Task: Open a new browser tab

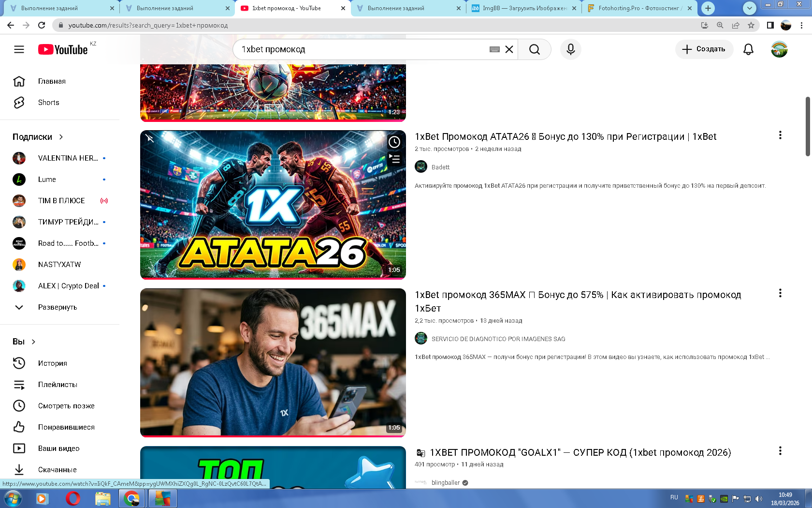Action: [708, 8]
